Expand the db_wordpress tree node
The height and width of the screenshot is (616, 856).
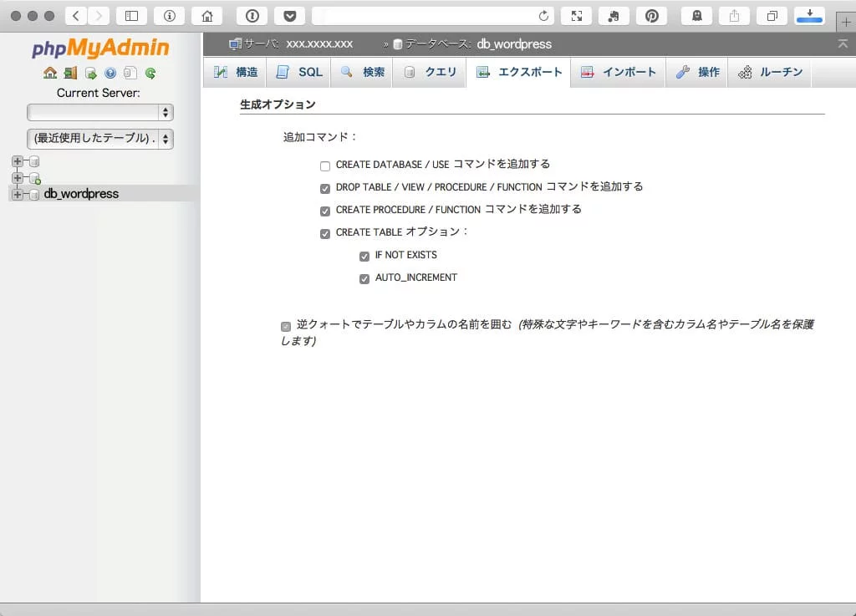point(18,194)
